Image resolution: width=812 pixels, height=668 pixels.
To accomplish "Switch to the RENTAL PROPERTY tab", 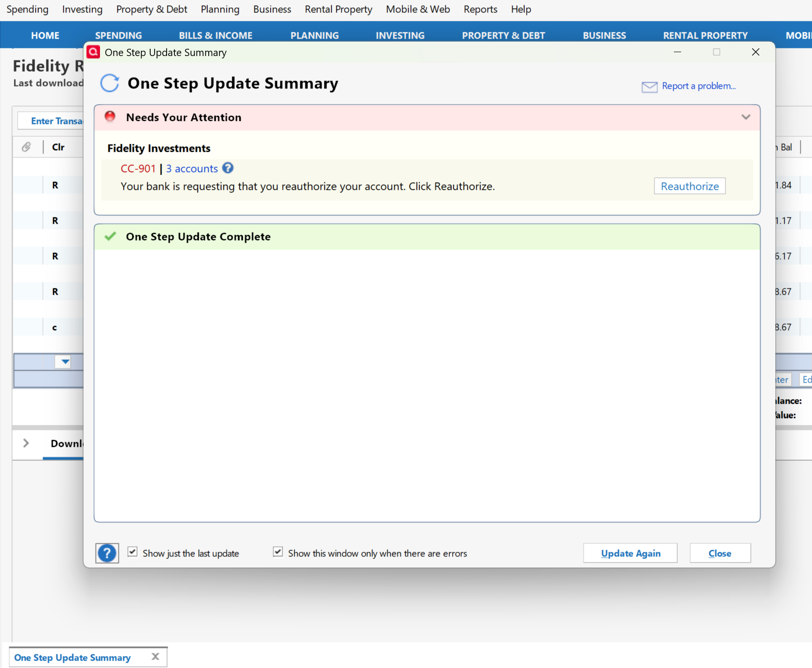I will [705, 35].
